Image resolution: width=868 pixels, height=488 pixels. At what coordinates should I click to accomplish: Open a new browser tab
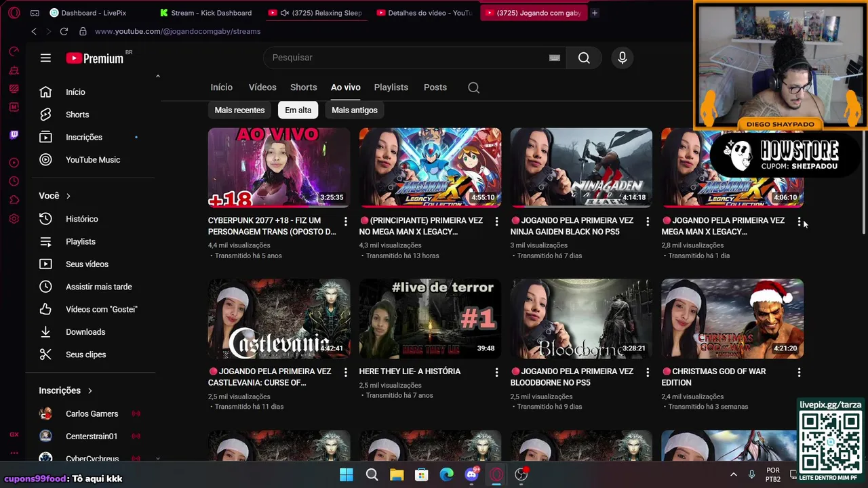[x=595, y=13]
